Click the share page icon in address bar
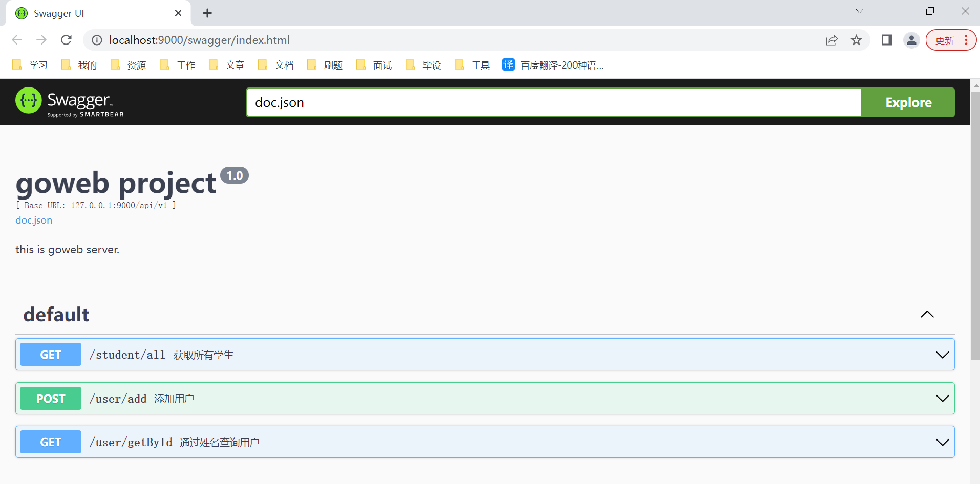Screen dimensions: 980x484 tap(832, 40)
